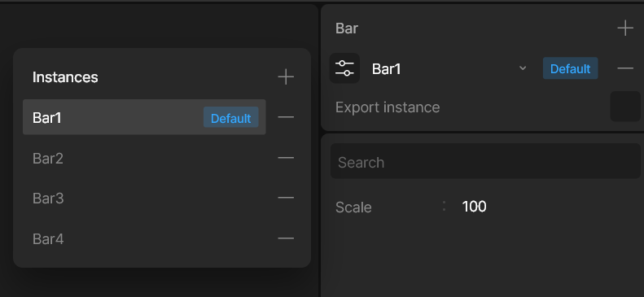Click the Export instance label
Image resolution: width=644 pixels, height=297 pixels.
click(x=388, y=107)
